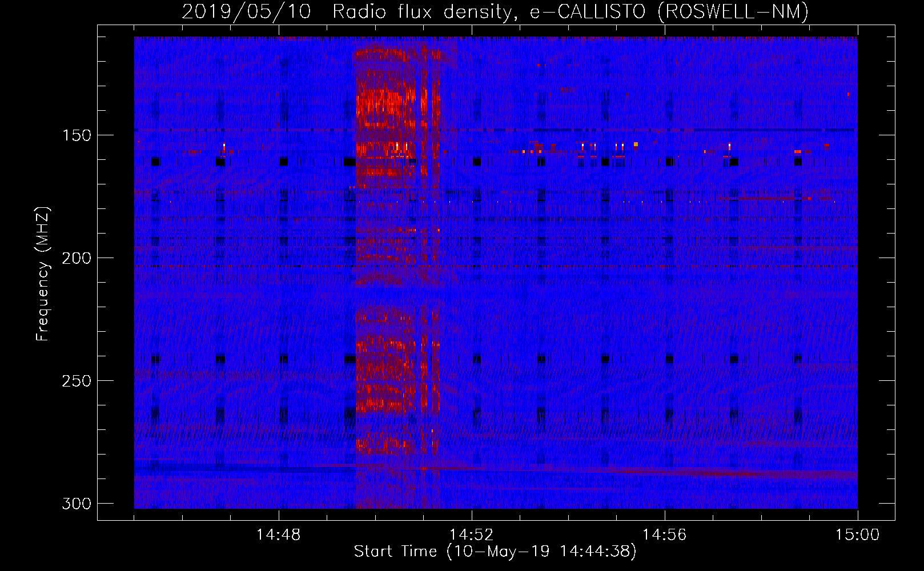Click the 200 frequency tick label
The width and height of the screenshot is (924, 571).
(77, 258)
